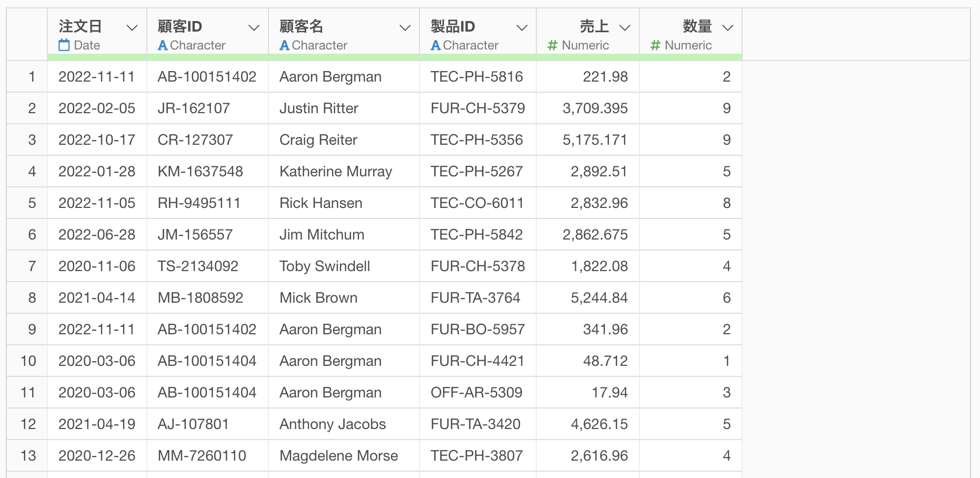
Task: Click the Katherine Murray customer name cell
Action: (x=336, y=172)
